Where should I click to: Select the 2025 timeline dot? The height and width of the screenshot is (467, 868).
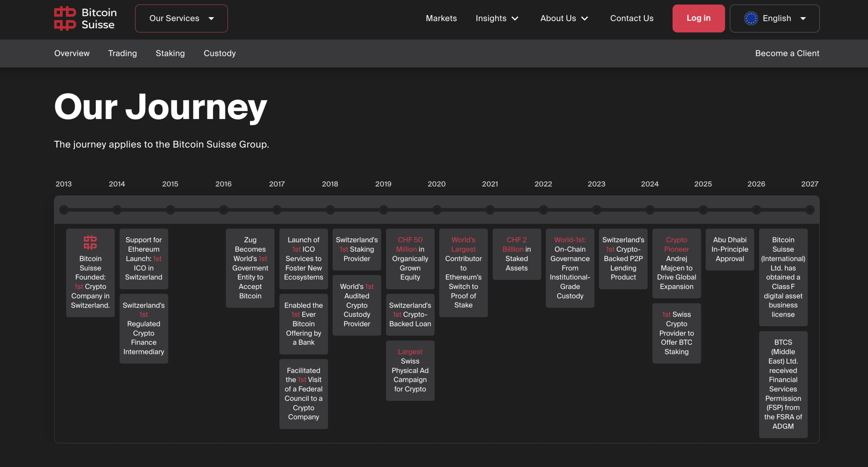(x=703, y=210)
